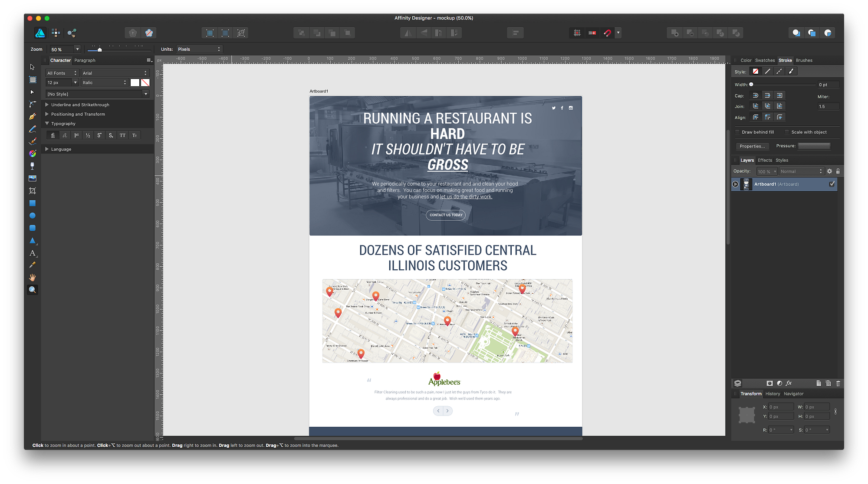Select the Pen tool
Viewport: 868px width, 484px height.
click(33, 117)
